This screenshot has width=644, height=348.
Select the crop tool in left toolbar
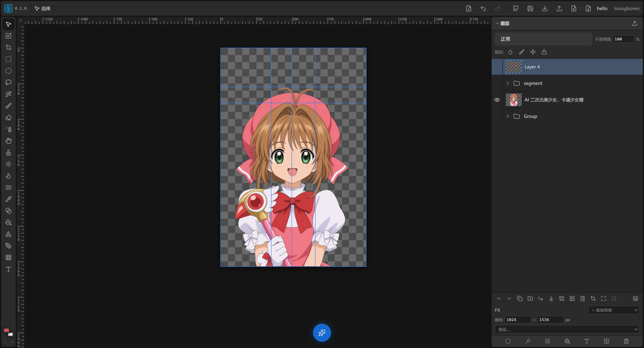8,47
